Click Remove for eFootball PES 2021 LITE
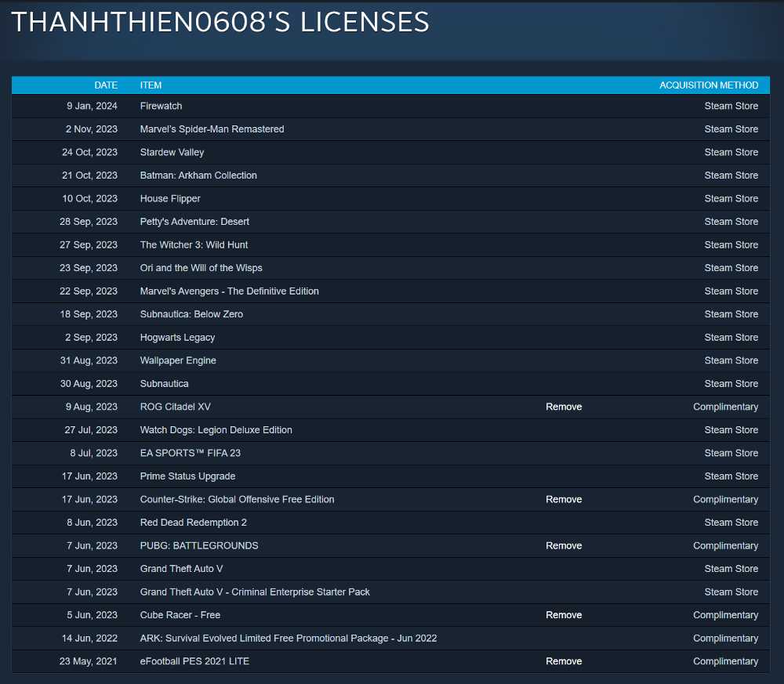The height and width of the screenshot is (684, 784). coord(564,661)
